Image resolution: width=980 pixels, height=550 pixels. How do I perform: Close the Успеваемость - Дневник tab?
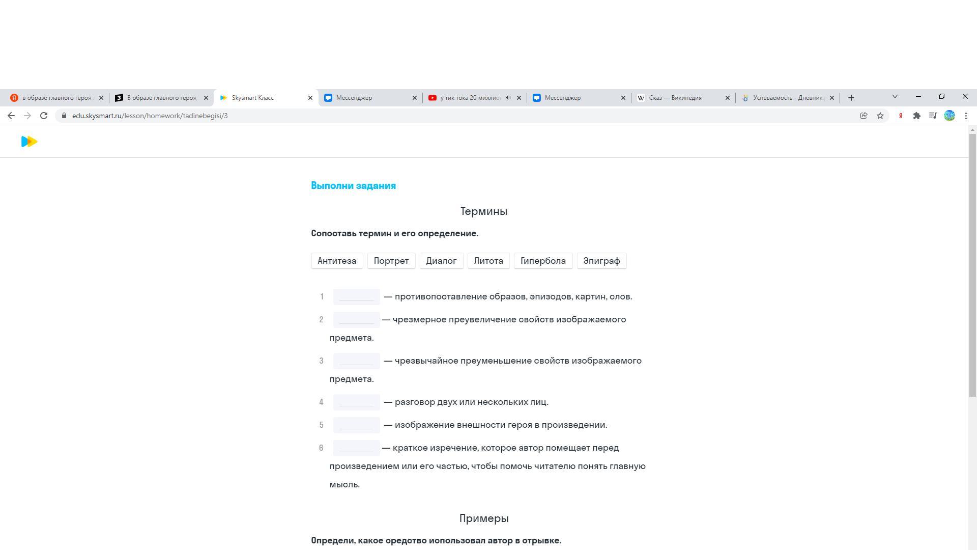(x=832, y=98)
